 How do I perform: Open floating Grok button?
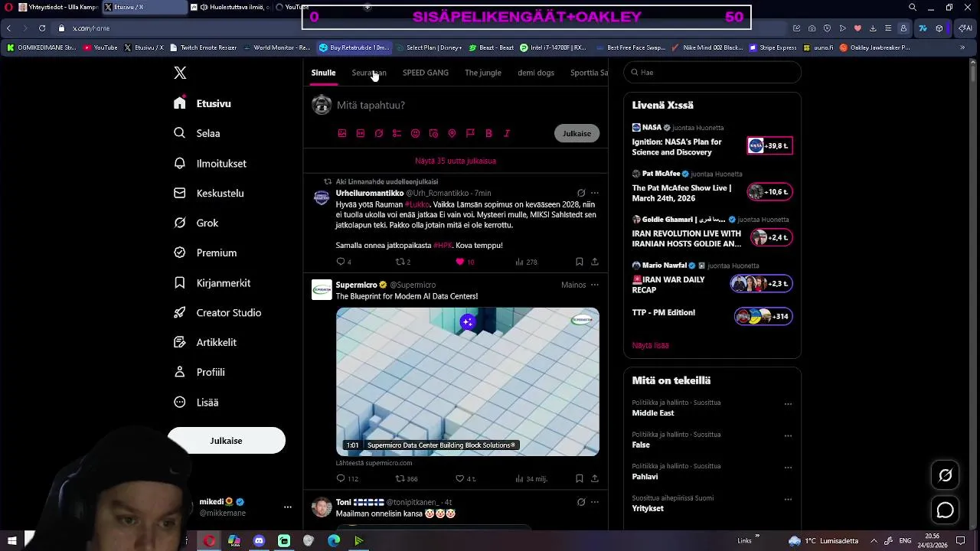click(946, 475)
